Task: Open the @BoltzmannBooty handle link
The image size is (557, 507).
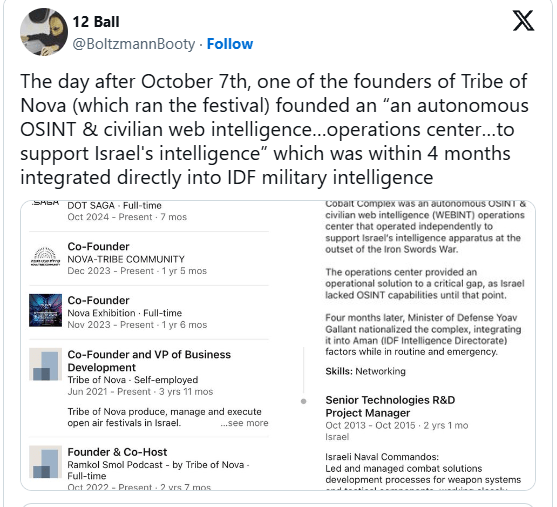Action: click(x=134, y=44)
